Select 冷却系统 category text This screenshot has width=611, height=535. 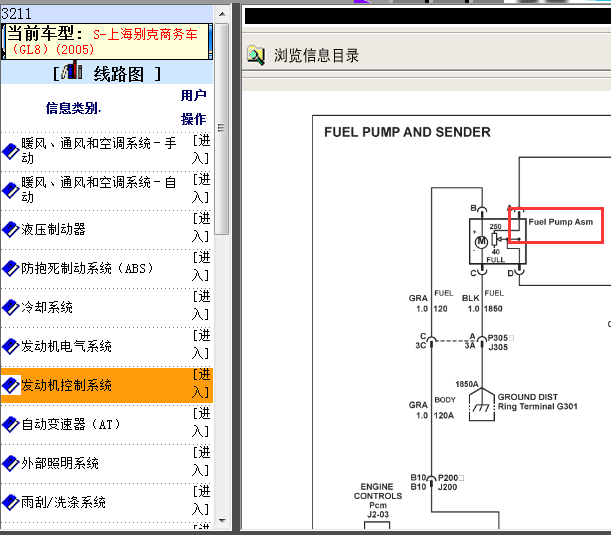(x=47, y=307)
